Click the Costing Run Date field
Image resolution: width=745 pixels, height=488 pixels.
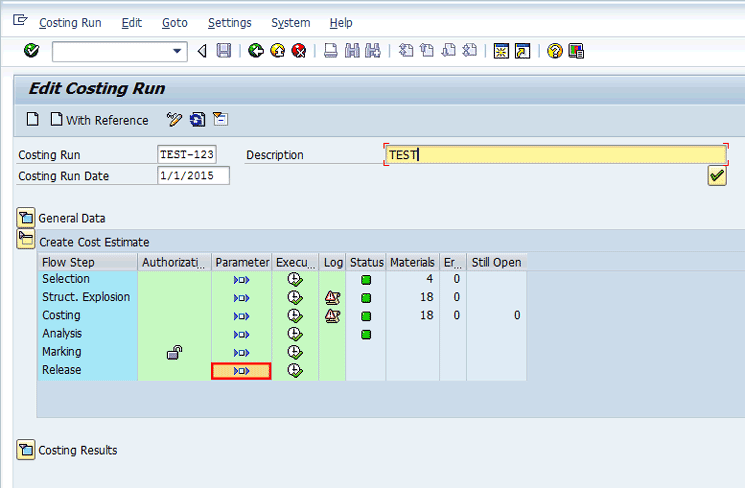click(193, 175)
